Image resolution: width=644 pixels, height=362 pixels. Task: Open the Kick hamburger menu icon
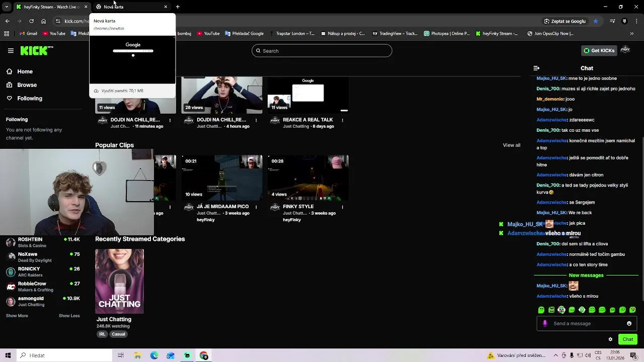point(11,51)
